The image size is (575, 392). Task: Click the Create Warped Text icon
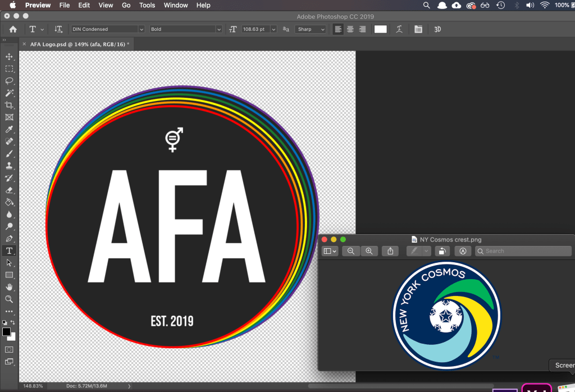(399, 29)
